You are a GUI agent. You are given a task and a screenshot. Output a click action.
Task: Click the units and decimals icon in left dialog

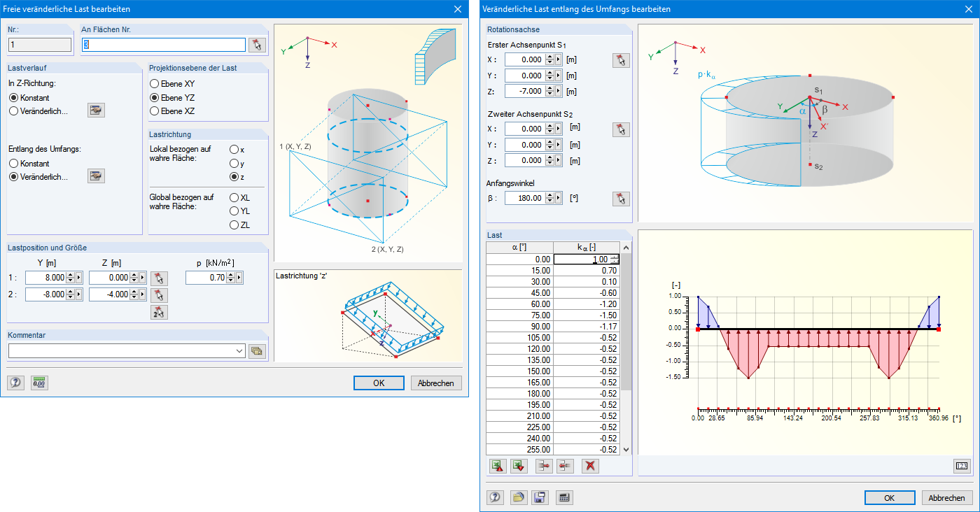39,383
